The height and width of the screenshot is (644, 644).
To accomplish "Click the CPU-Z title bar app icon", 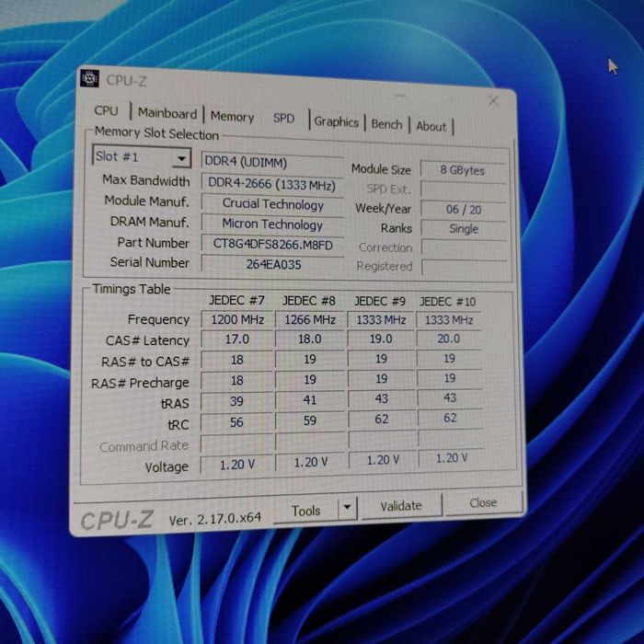I will point(89,78).
